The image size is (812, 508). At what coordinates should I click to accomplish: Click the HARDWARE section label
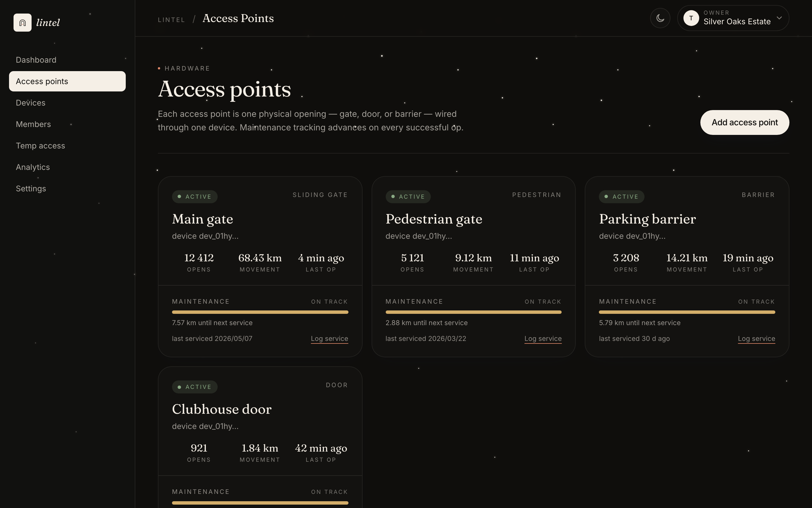tap(187, 69)
